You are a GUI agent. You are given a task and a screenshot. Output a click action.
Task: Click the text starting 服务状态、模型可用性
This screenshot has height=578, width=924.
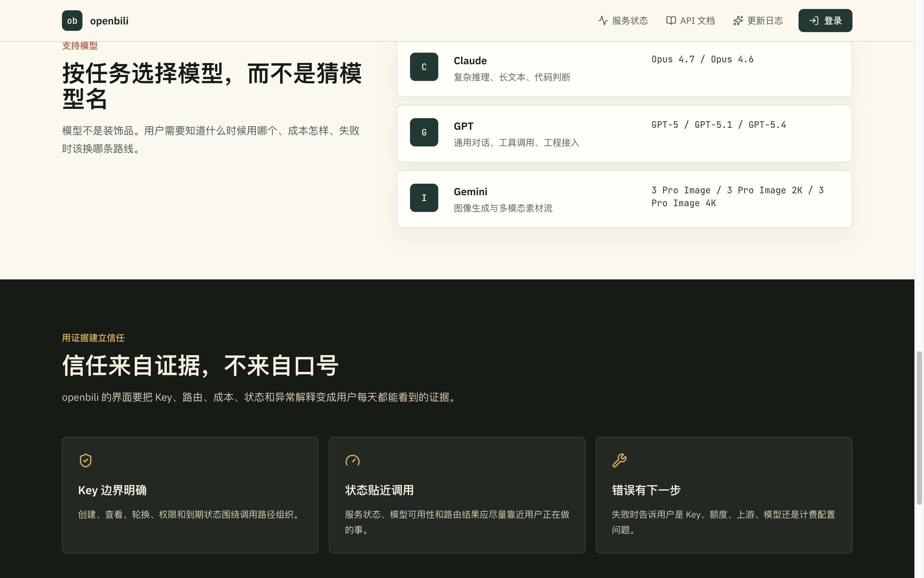(x=457, y=522)
